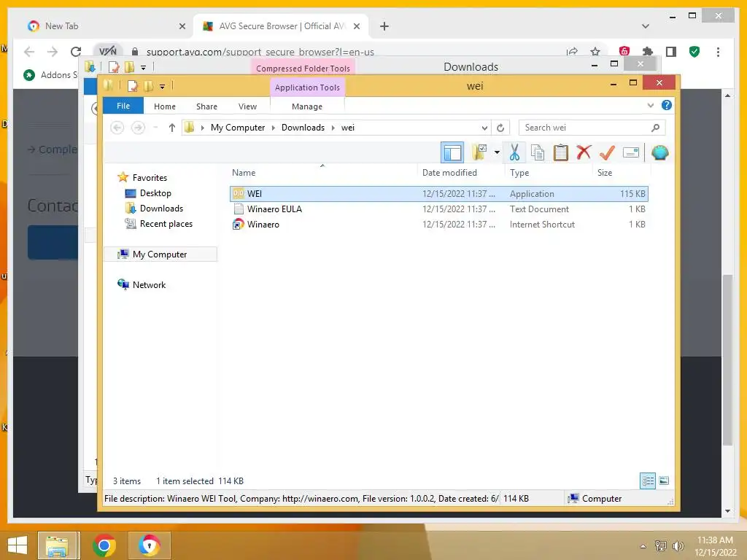Sort by the Date modified column header
747x560 pixels.
(461, 173)
